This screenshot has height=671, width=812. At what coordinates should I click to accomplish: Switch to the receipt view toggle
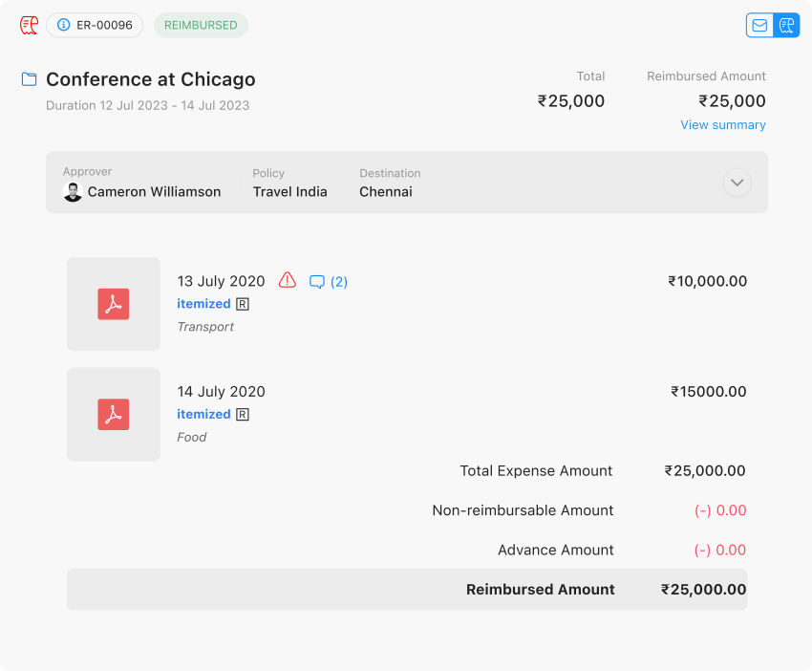[x=786, y=25]
